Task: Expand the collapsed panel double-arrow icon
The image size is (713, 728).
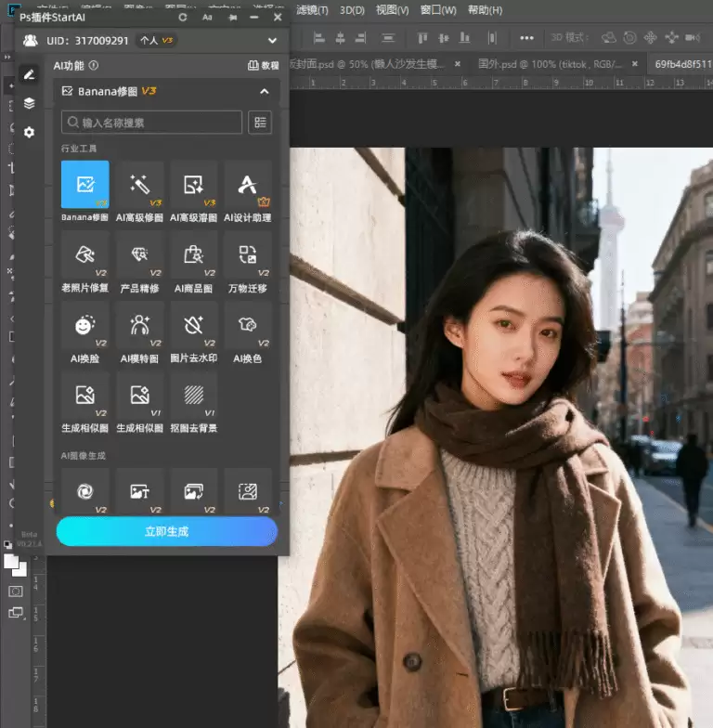Action: click(x=7, y=58)
